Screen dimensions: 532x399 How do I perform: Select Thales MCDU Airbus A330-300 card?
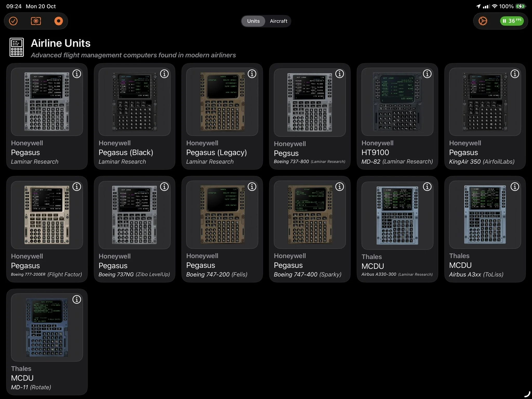pos(397,215)
